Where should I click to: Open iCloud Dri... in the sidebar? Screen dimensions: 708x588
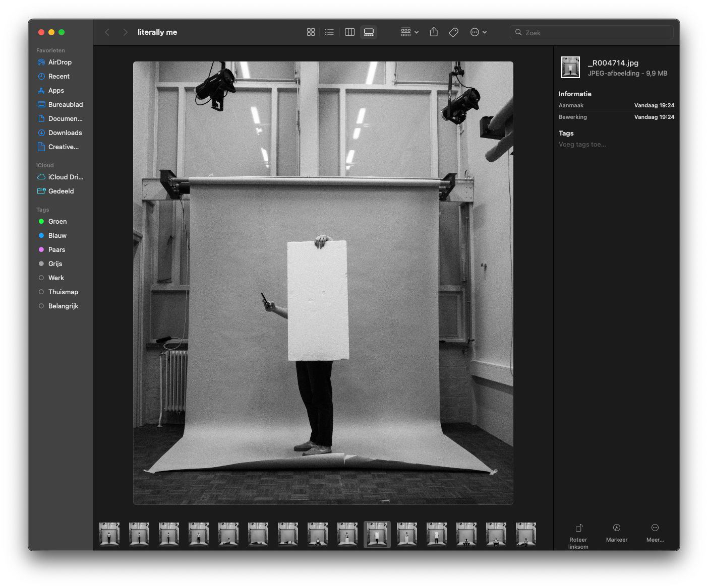(x=61, y=177)
